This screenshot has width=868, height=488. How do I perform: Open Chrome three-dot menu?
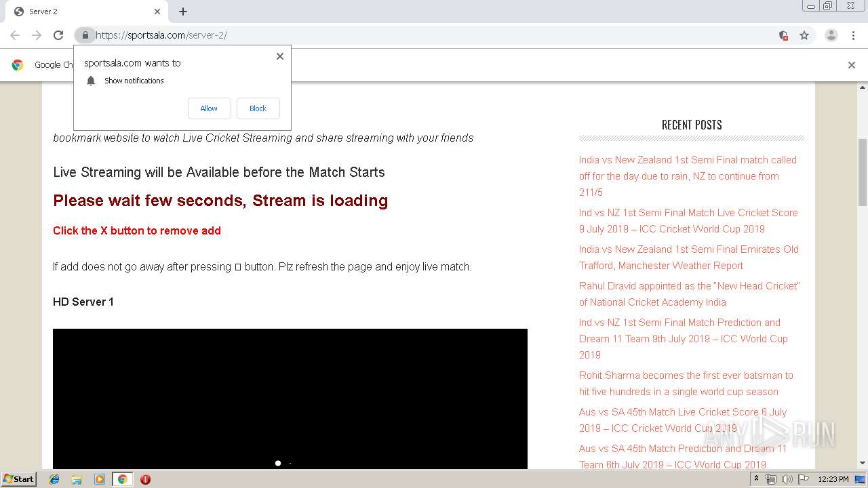pos(853,35)
